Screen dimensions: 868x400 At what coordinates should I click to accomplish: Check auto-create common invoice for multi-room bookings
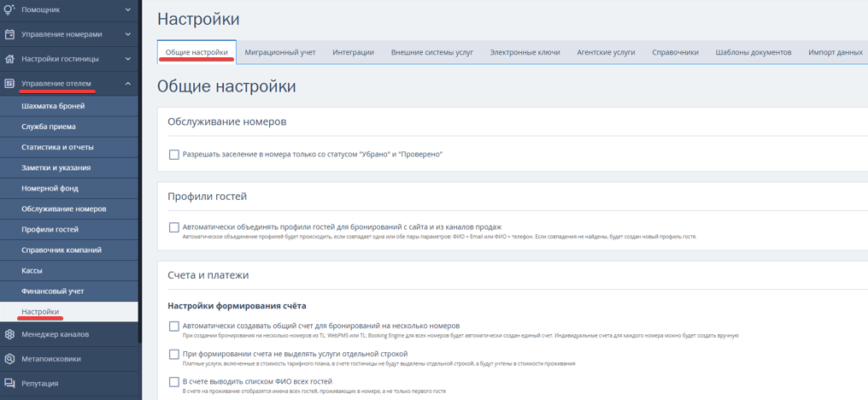coord(173,326)
